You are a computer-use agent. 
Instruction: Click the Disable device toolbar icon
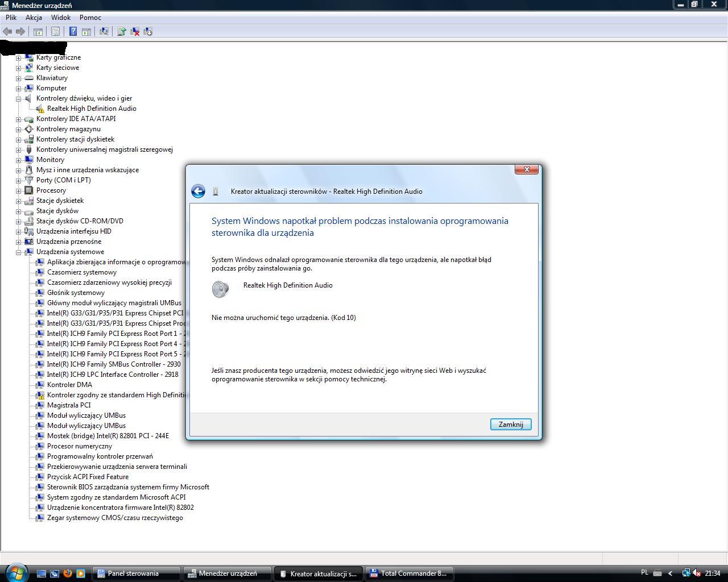click(148, 32)
